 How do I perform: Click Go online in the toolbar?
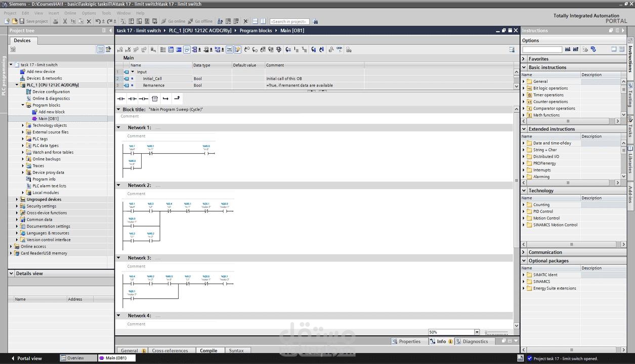(x=173, y=21)
